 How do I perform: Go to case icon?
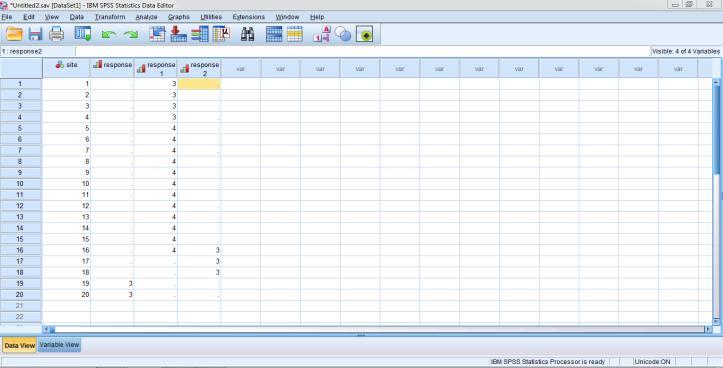pos(157,34)
